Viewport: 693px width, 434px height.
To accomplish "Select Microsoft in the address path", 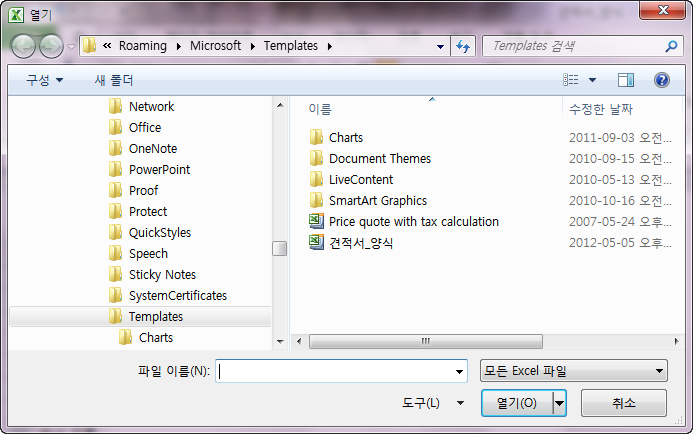I will 215,46.
